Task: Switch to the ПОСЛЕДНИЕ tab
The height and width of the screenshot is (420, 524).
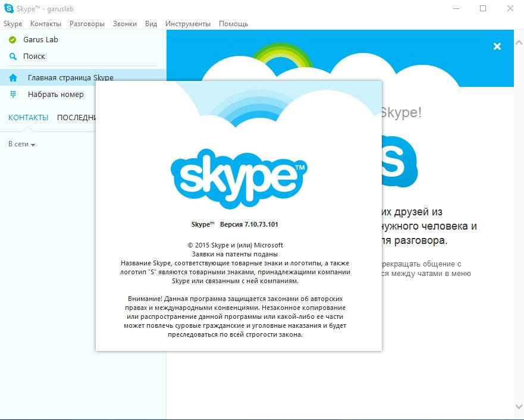Action: coord(77,118)
